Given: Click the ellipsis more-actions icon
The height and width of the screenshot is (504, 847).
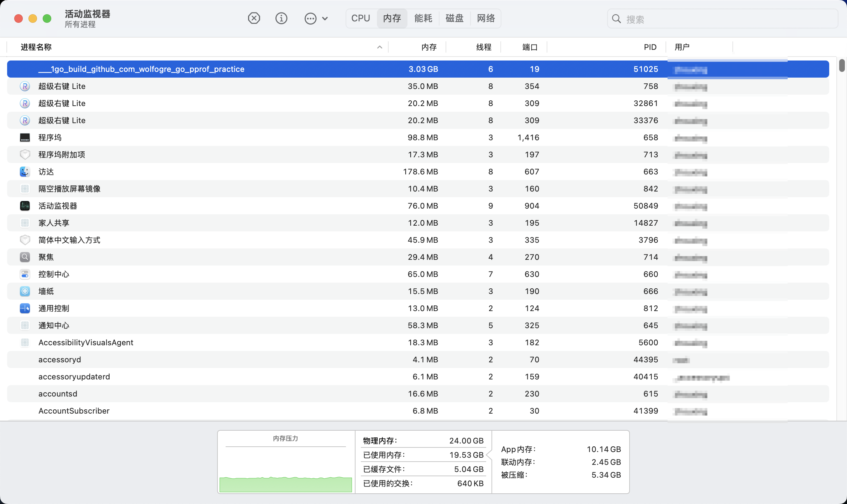Looking at the screenshot, I should click(x=310, y=19).
